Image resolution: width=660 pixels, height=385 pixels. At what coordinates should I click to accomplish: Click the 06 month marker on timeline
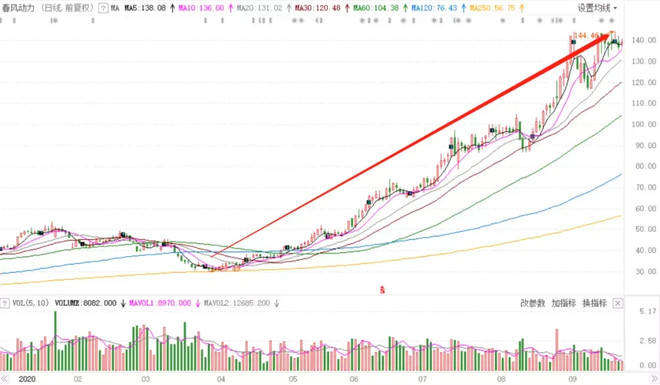[354, 379]
